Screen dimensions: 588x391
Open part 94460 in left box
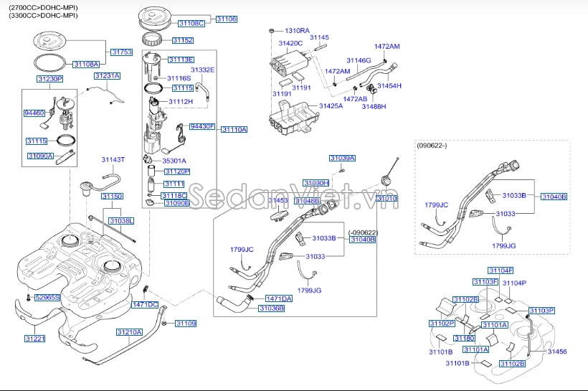click(34, 113)
